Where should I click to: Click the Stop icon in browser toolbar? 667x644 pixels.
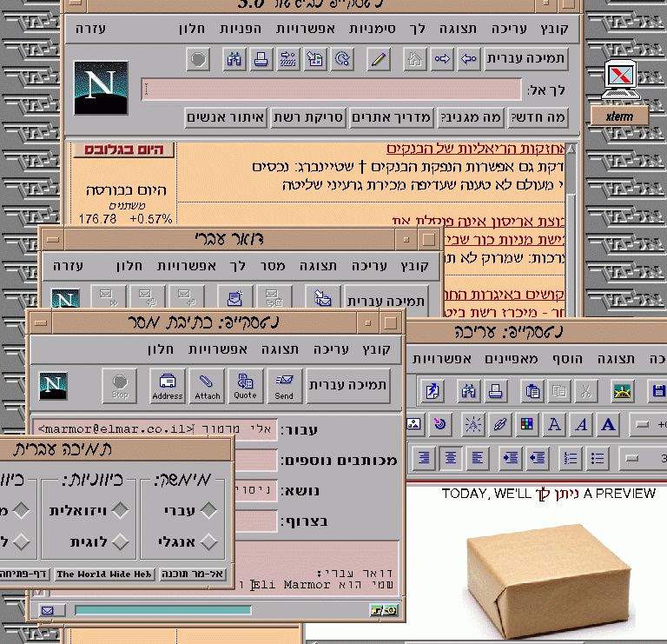[x=198, y=59]
